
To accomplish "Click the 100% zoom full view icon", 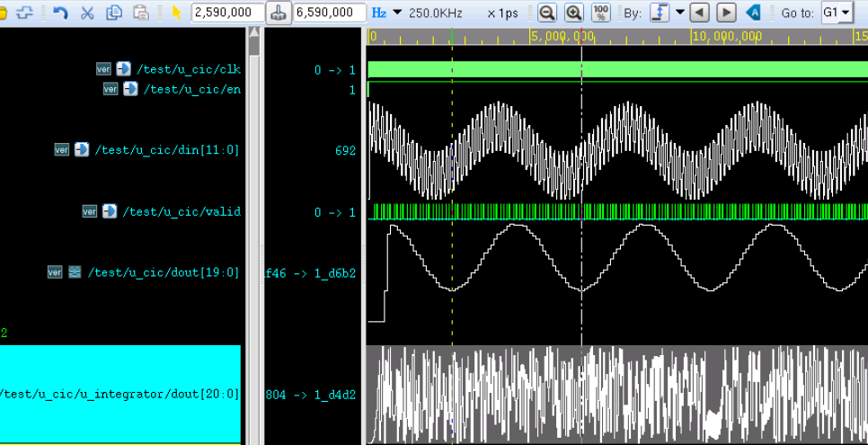I will (x=601, y=13).
